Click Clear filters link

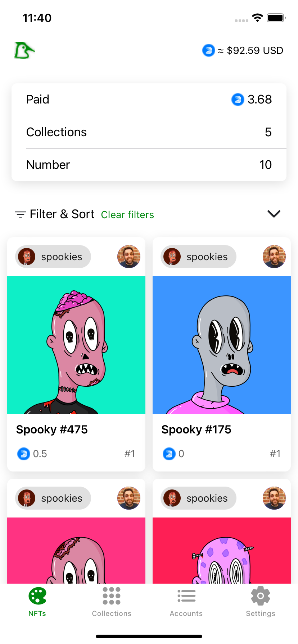click(x=127, y=215)
